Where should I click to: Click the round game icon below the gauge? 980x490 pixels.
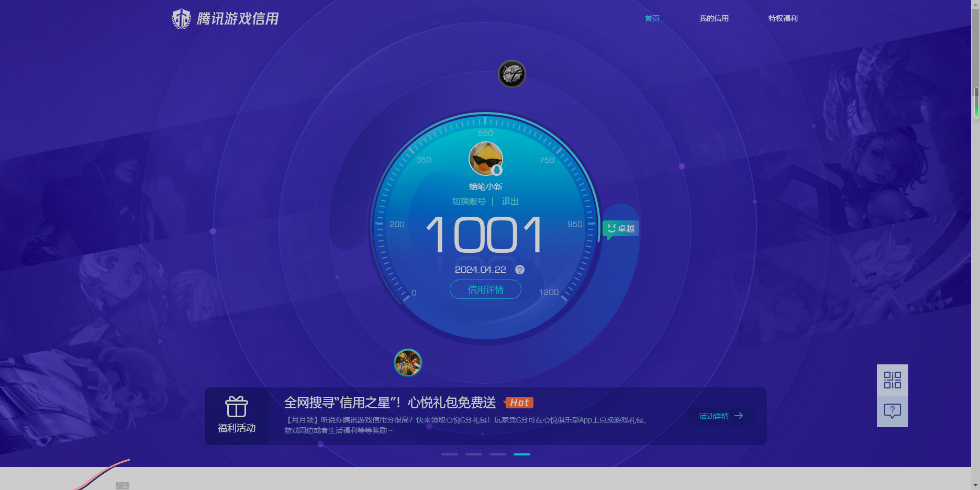pos(408,362)
